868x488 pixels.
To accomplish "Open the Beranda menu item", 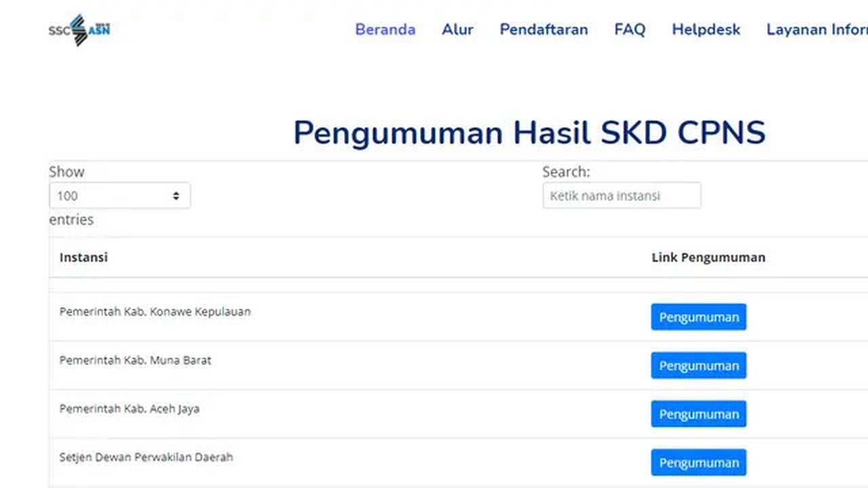I will [385, 30].
